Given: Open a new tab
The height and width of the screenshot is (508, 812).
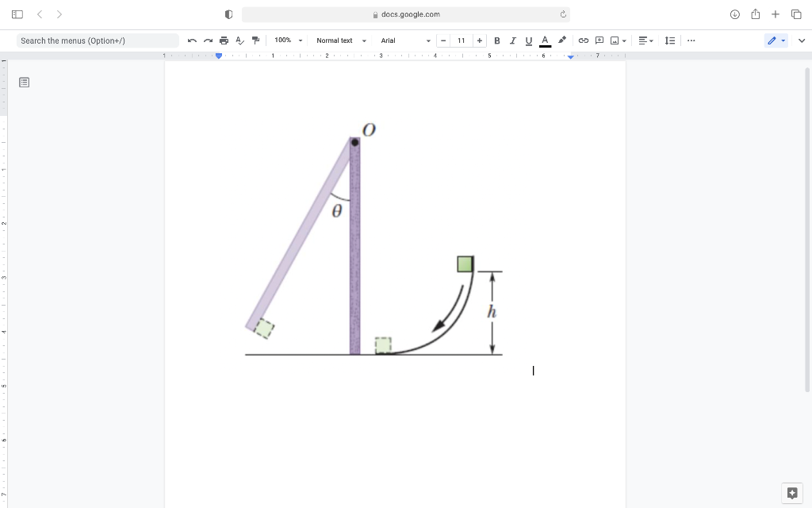Looking at the screenshot, I should pos(776,14).
